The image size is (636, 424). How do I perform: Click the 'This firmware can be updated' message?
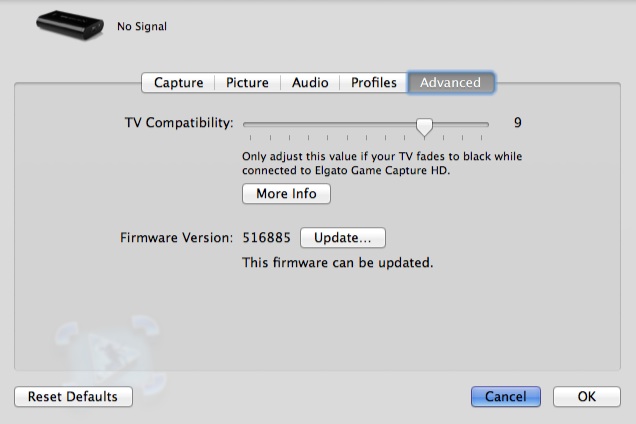[x=338, y=263]
